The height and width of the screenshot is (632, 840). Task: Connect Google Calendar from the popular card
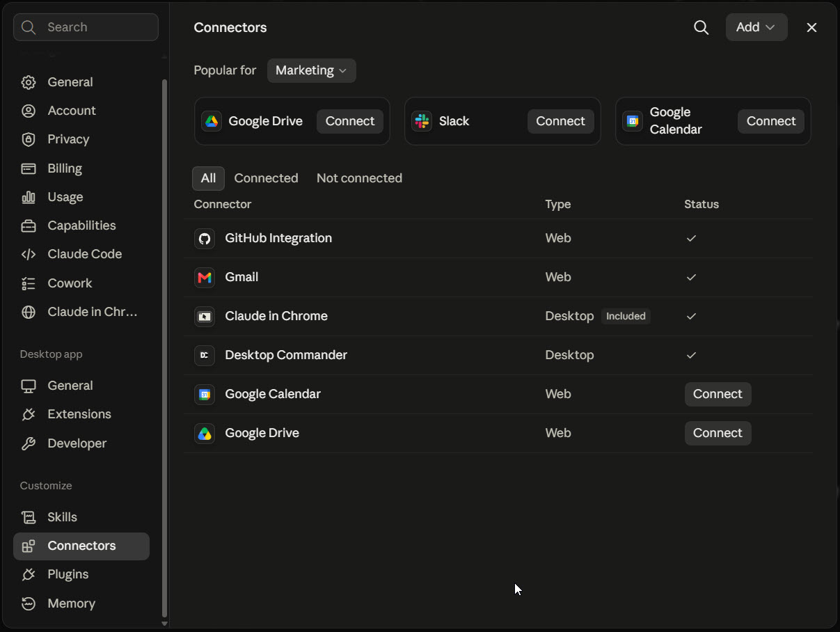771,121
